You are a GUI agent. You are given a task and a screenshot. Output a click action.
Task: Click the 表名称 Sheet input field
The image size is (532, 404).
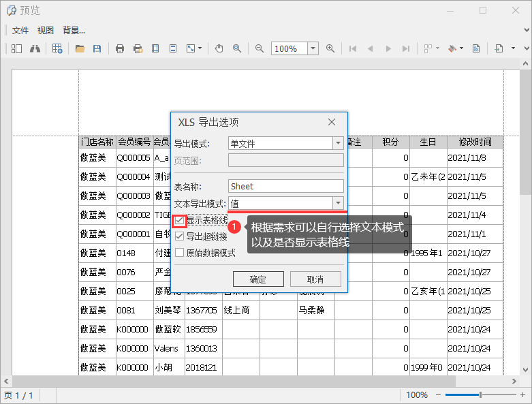(286, 186)
